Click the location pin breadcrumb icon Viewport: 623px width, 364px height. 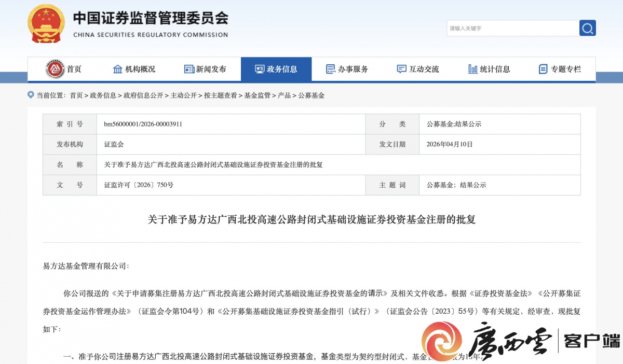[31, 95]
